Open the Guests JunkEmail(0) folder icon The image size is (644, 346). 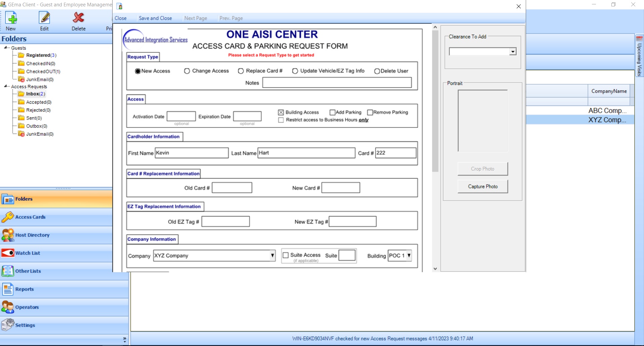click(22, 80)
